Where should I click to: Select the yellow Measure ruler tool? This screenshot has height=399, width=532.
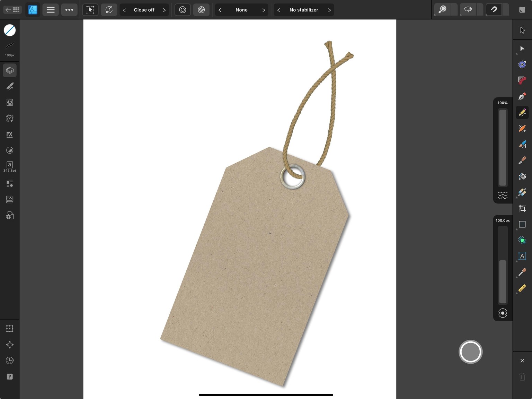coord(522,288)
